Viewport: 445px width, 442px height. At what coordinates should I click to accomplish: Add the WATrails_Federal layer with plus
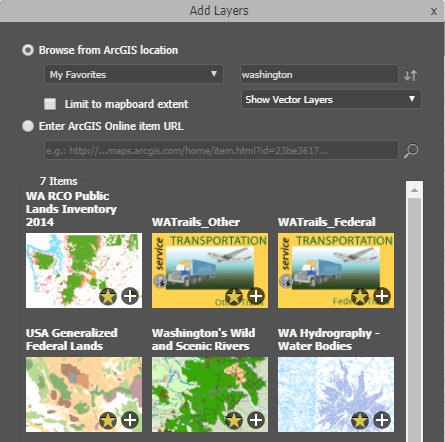[382, 296]
